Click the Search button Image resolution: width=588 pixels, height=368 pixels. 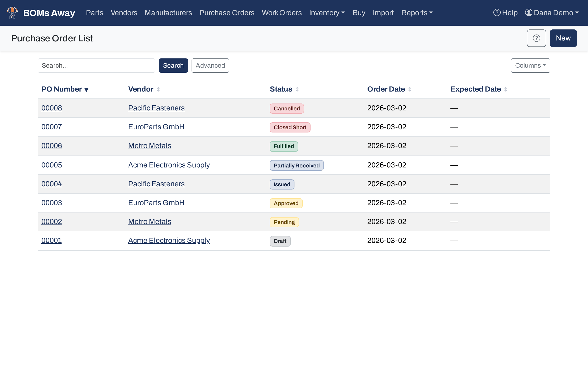click(x=173, y=66)
